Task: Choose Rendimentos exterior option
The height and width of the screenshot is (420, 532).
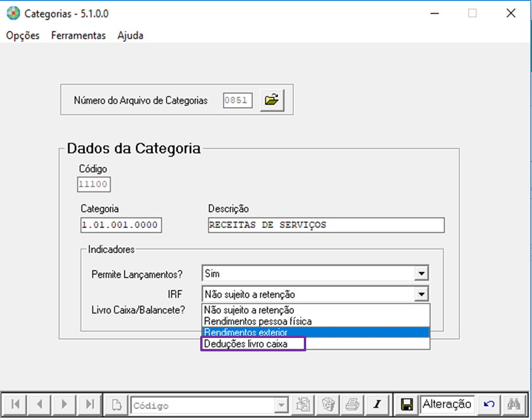Action: coord(315,332)
